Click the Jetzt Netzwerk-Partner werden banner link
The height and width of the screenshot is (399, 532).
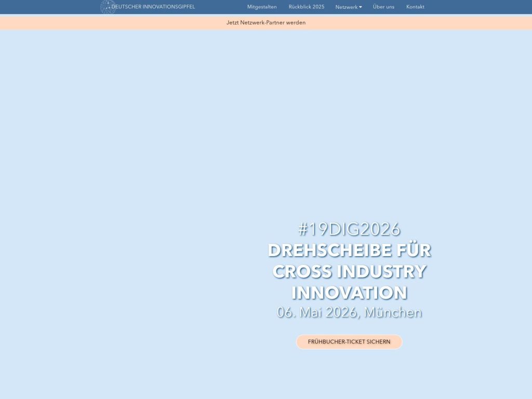(265, 23)
